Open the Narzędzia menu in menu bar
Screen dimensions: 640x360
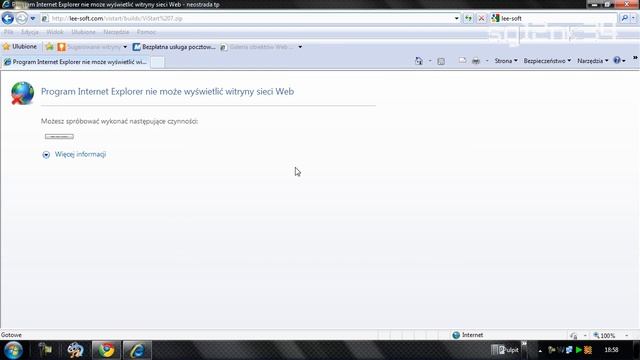point(116,32)
